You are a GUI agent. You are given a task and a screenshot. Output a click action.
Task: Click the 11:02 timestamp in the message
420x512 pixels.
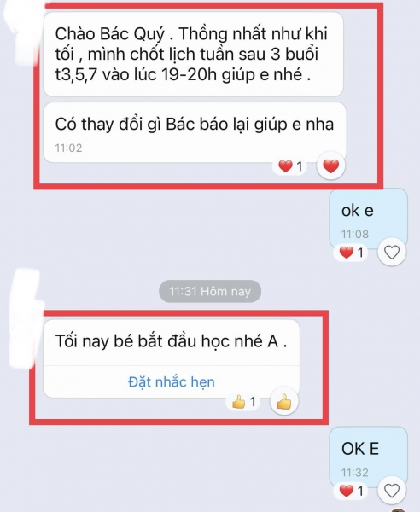pos(68,148)
